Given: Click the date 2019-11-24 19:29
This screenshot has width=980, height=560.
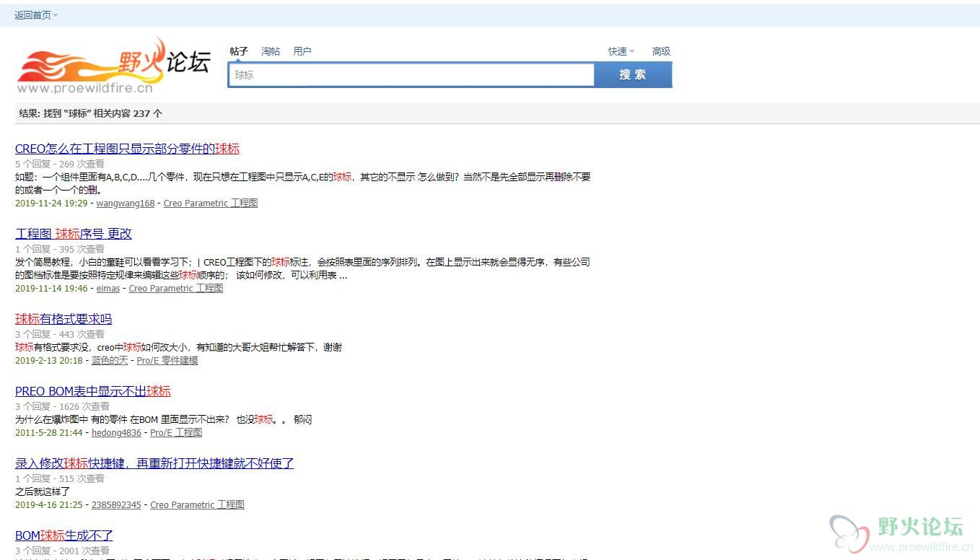Looking at the screenshot, I should pyautogui.click(x=51, y=204).
